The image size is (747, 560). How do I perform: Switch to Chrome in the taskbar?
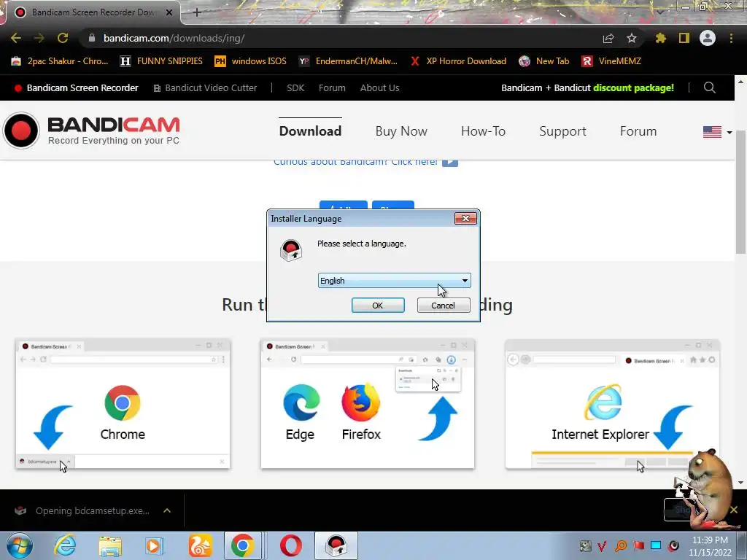pyautogui.click(x=243, y=545)
